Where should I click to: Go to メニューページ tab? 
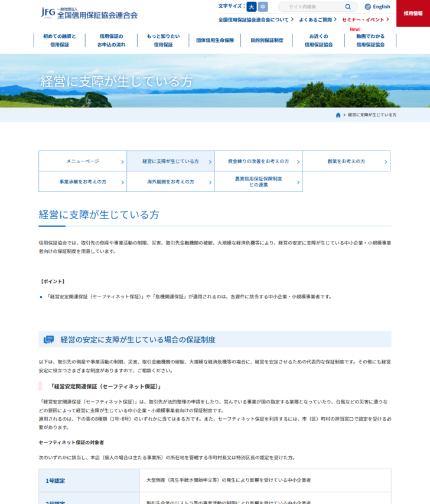tap(83, 161)
